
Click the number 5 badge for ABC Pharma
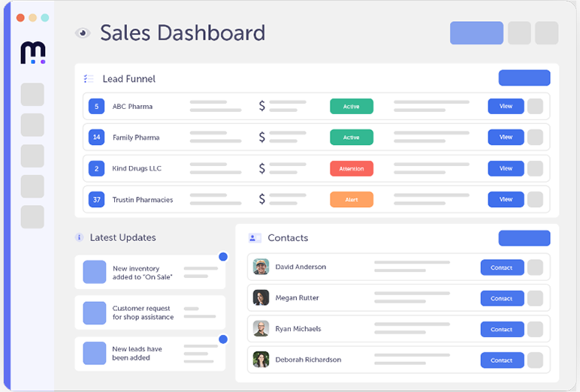pos(96,107)
